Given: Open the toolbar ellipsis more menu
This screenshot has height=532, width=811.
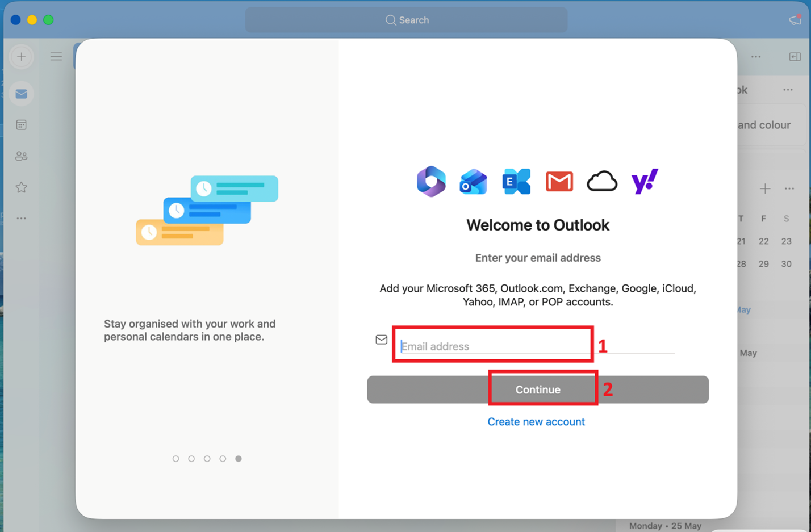Looking at the screenshot, I should click(x=756, y=57).
